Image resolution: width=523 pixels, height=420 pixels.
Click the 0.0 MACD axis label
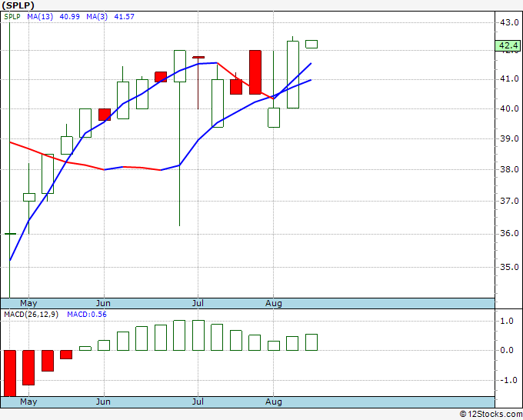point(507,350)
